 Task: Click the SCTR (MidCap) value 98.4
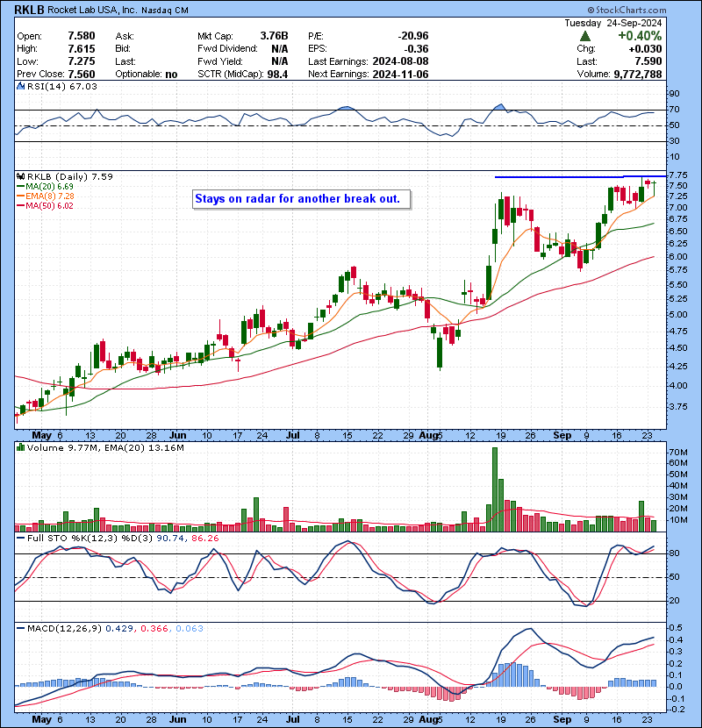(x=277, y=74)
